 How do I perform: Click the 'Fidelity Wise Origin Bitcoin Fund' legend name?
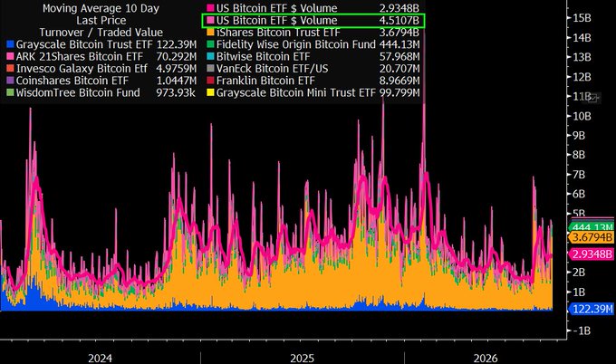(296, 44)
